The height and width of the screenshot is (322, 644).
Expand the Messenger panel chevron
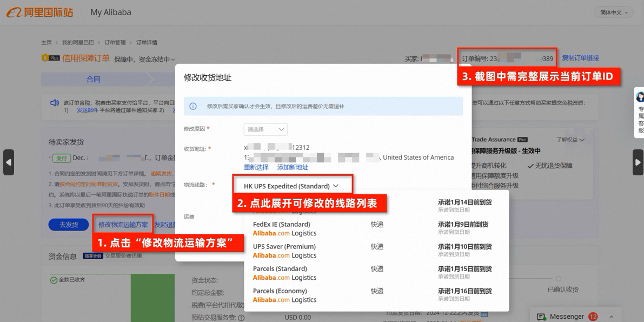(612, 317)
